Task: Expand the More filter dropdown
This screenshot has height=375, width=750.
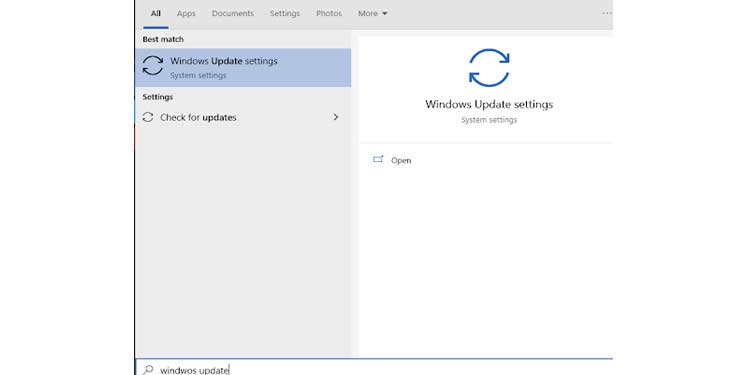Action: pos(373,13)
